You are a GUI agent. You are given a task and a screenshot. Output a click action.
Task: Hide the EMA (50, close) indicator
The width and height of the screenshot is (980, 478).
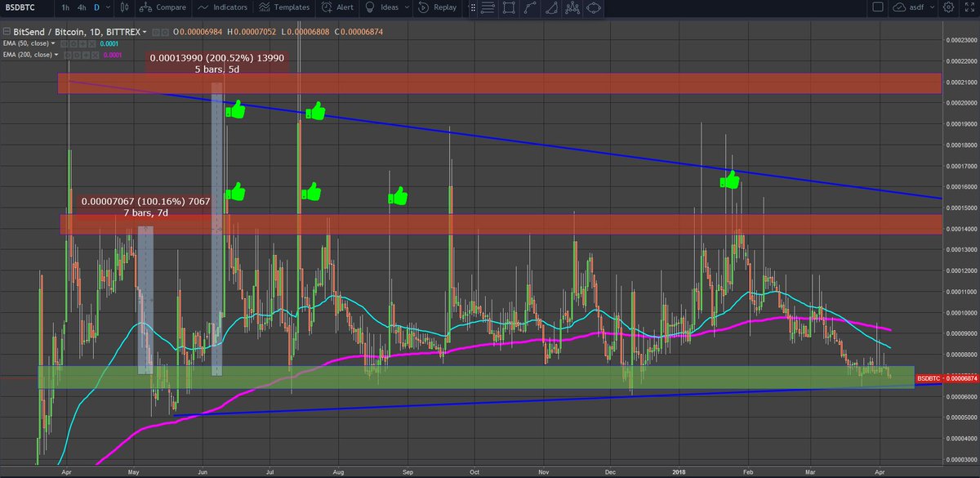(x=65, y=42)
